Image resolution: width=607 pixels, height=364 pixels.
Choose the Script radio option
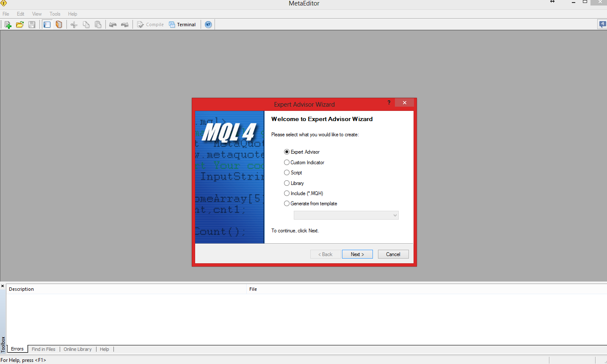[293, 173]
